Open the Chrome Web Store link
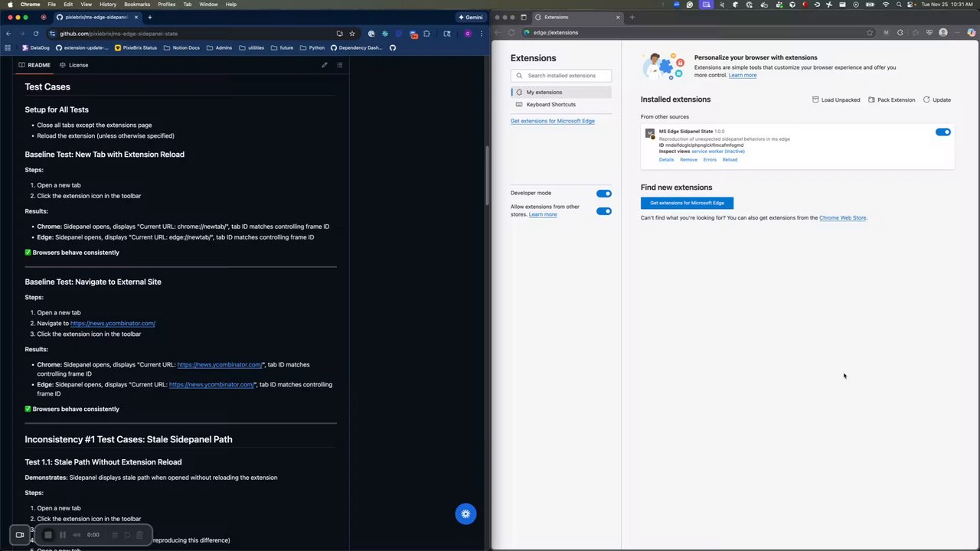 point(843,218)
